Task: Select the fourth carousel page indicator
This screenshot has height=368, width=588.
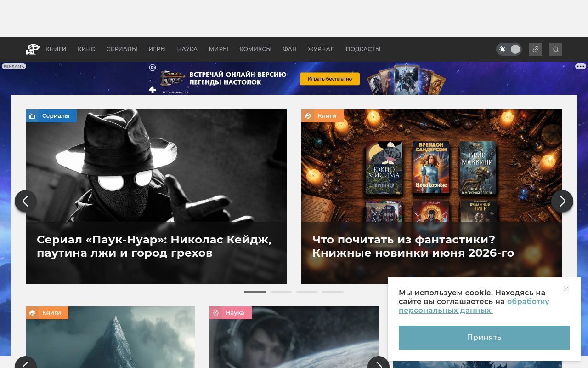Action: point(333,292)
